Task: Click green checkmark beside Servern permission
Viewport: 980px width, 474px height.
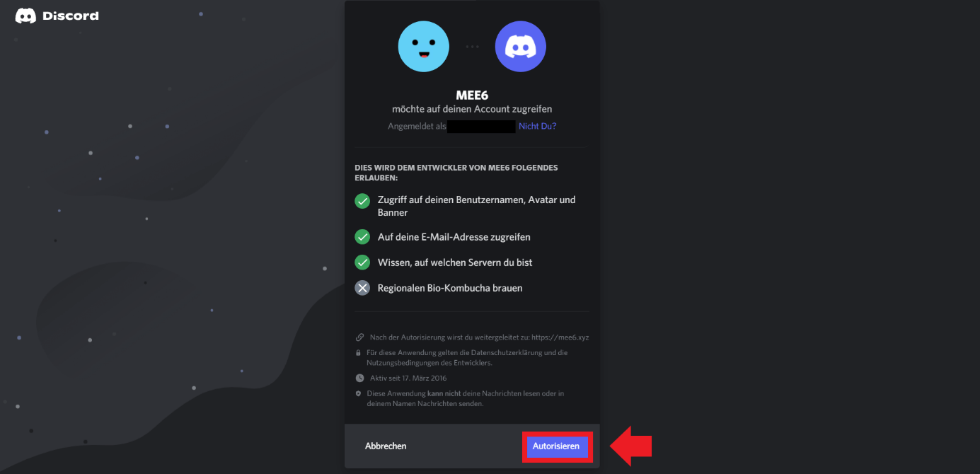Action: point(362,262)
